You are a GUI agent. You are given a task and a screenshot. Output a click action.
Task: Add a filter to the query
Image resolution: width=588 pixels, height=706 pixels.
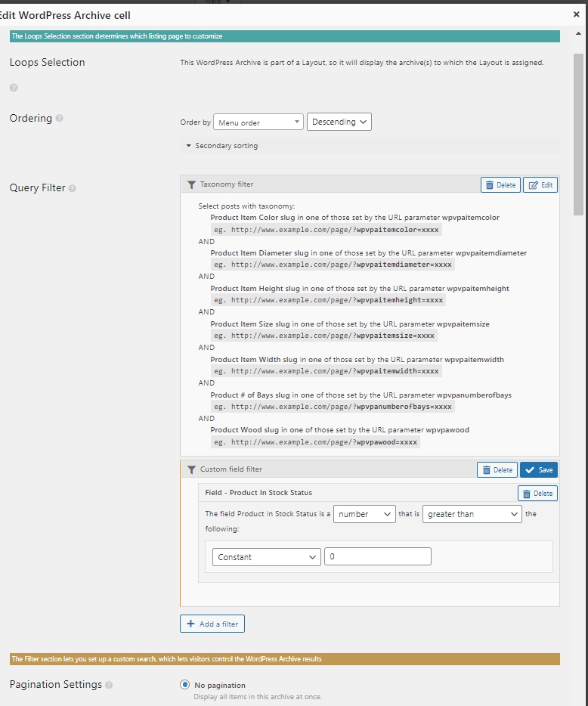pyautogui.click(x=212, y=624)
